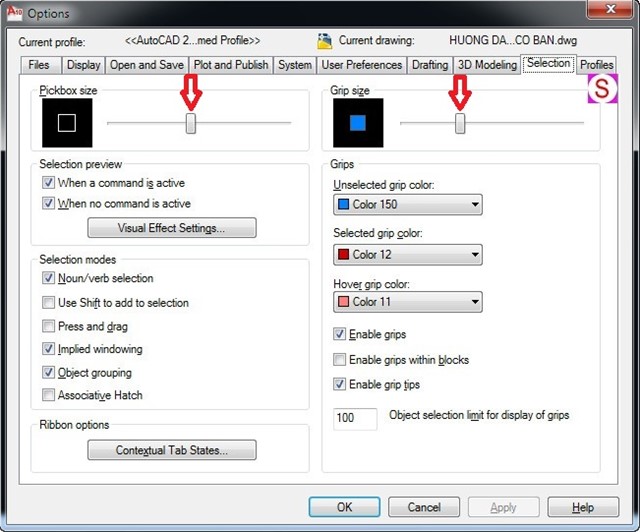Click the HUONG DA...CO BAN.dwg filename
The image size is (640, 532).
point(513,40)
